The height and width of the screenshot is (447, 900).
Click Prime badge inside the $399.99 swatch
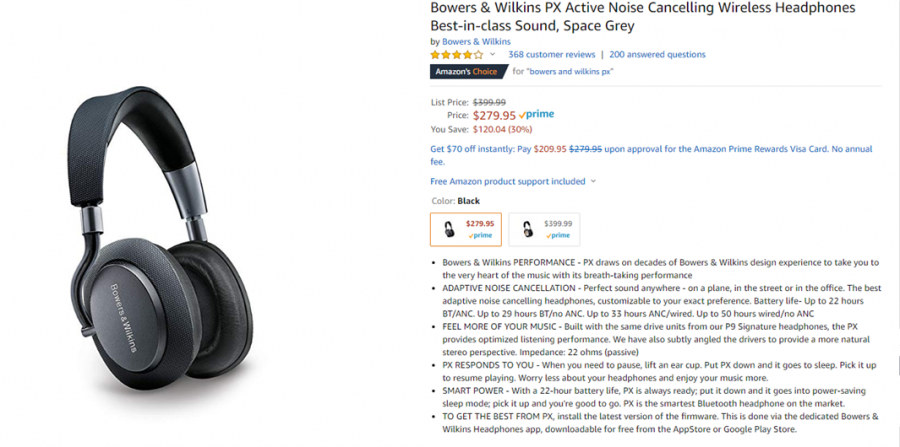[x=558, y=236]
